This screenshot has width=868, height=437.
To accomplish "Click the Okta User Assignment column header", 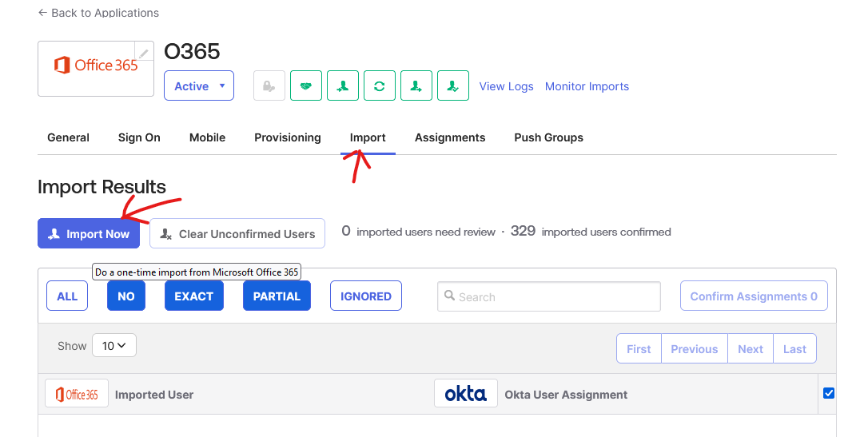I will (566, 395).
